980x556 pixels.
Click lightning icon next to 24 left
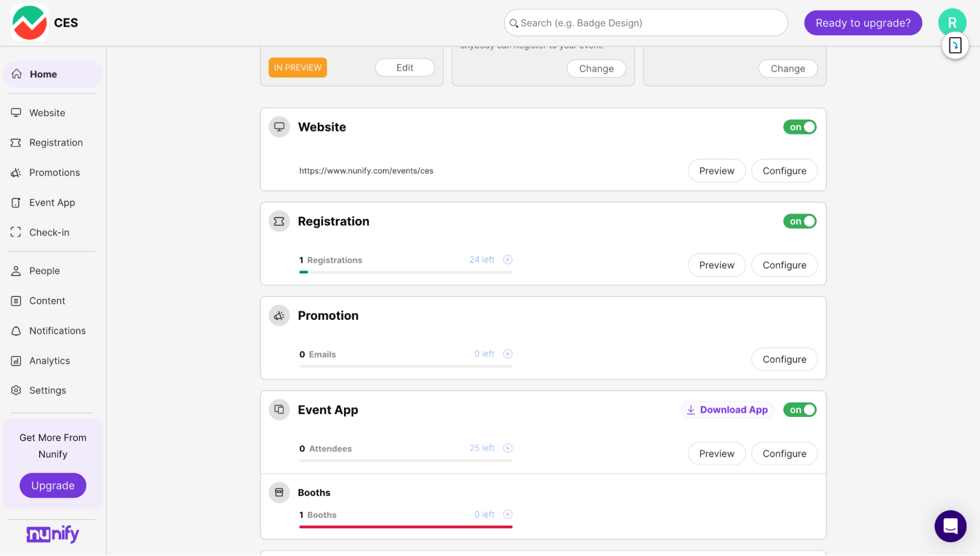(507, 260)
